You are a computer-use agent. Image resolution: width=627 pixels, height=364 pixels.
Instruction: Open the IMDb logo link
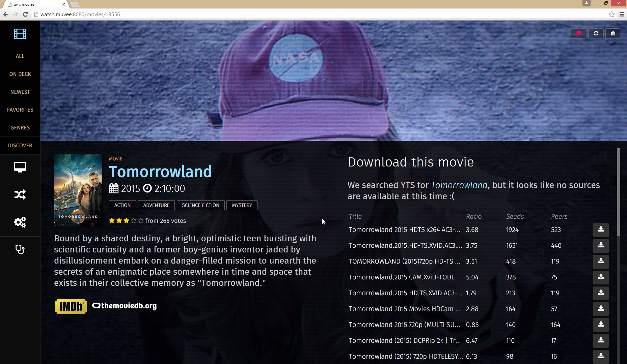(71, 306)
